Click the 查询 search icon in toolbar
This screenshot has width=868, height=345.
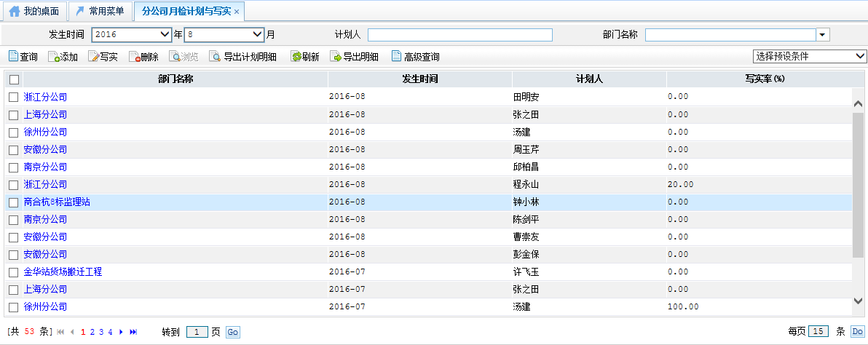coord(13,57)
